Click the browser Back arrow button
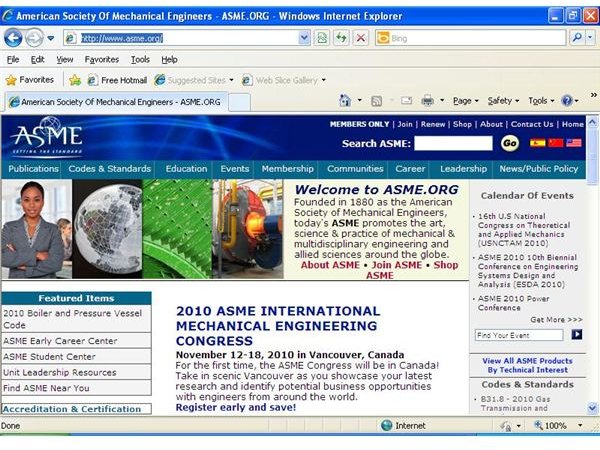600x450 pixels. coord(13,38)
